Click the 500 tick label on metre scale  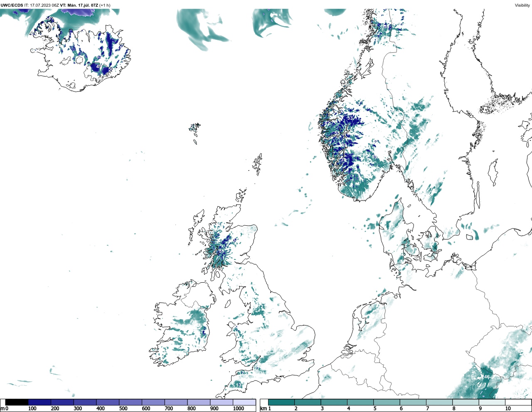(123, 409)
